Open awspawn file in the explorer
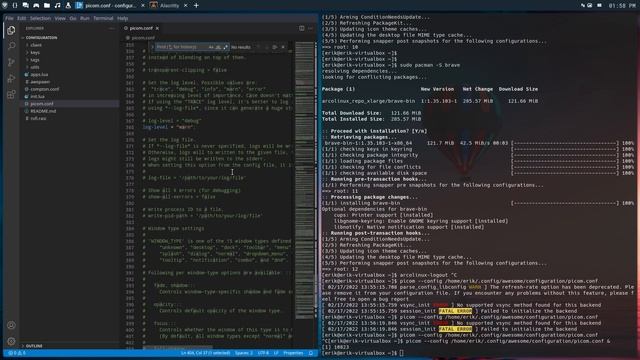The height and width of the screenshot is (360, 640). coord(40,82)
